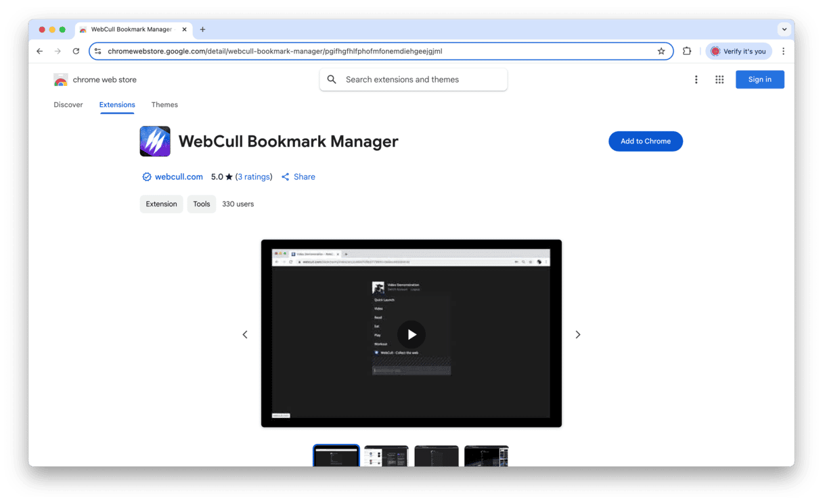Click the Extension category chip
This screenshot has height=504, width=823.
coord(161,204)
